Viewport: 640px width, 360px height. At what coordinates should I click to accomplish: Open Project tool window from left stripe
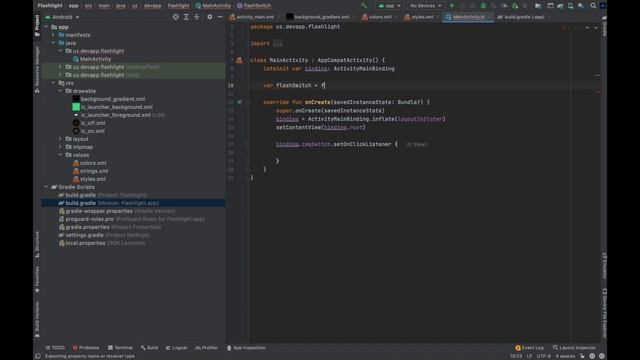tap(37, 25)
